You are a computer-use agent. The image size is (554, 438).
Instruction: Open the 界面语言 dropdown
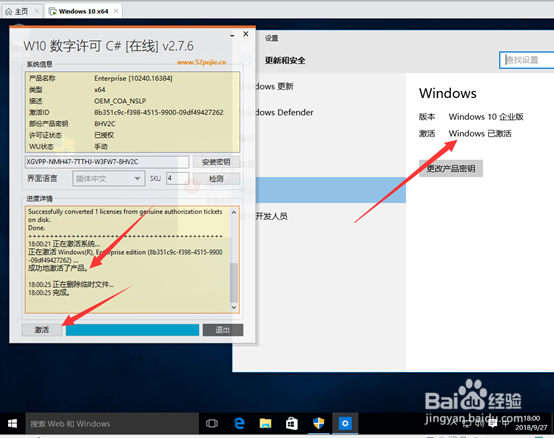coord(108,178)
